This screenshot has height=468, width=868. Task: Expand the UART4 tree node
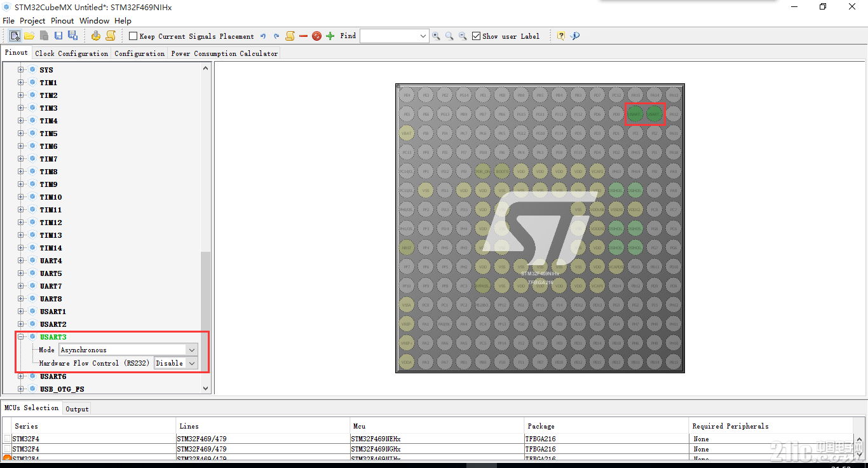pyautogui.click(x=21, y=261)
